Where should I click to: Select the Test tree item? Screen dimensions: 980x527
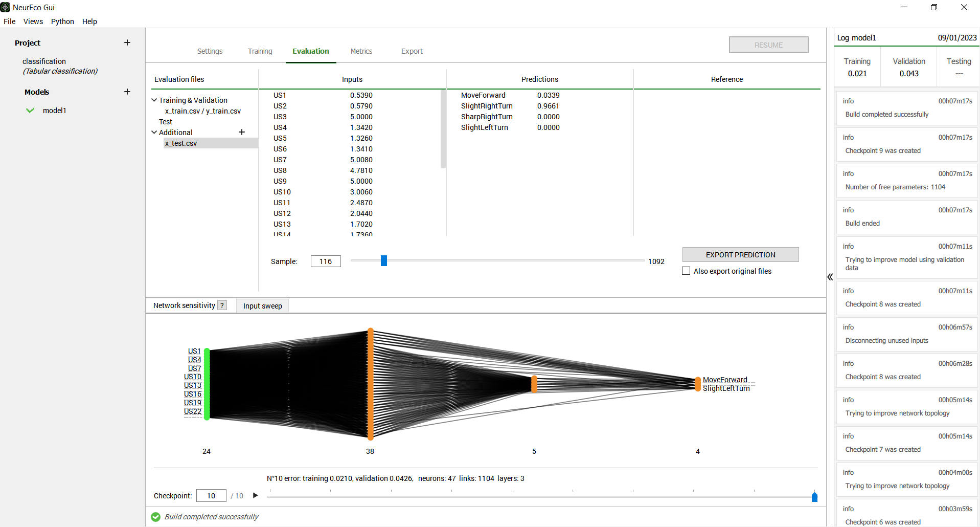pos(166,122)
